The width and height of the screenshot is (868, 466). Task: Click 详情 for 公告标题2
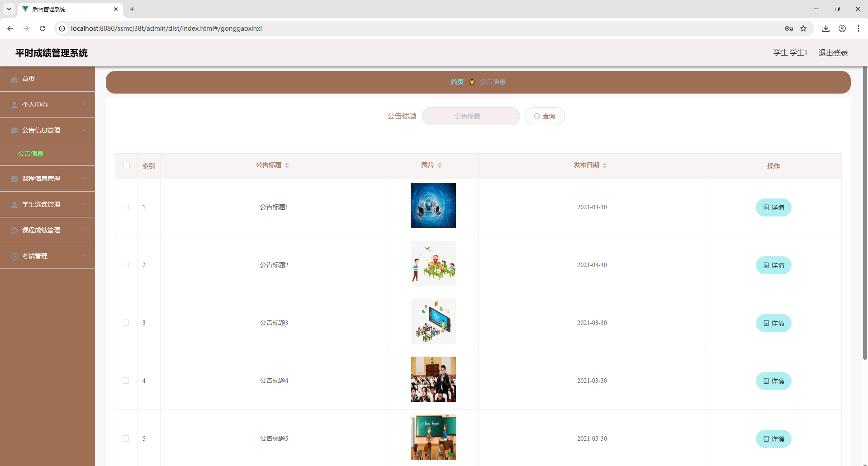tap(773, 265)
